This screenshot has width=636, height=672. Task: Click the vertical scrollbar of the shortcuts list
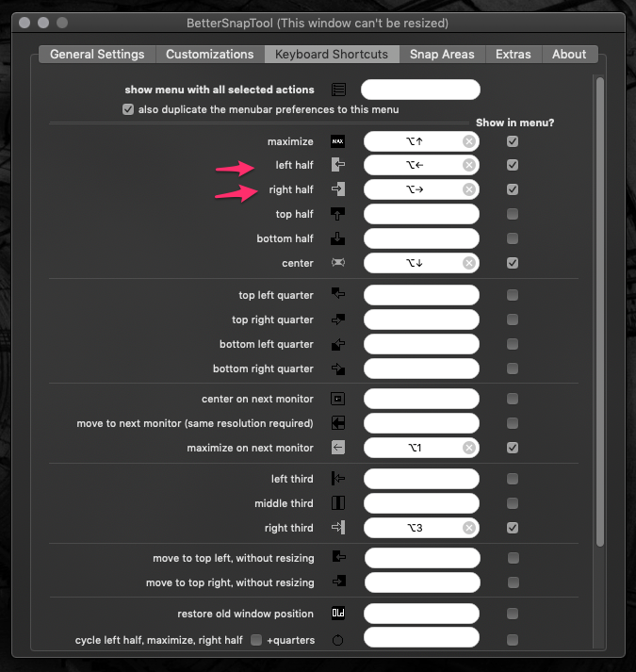599,312
